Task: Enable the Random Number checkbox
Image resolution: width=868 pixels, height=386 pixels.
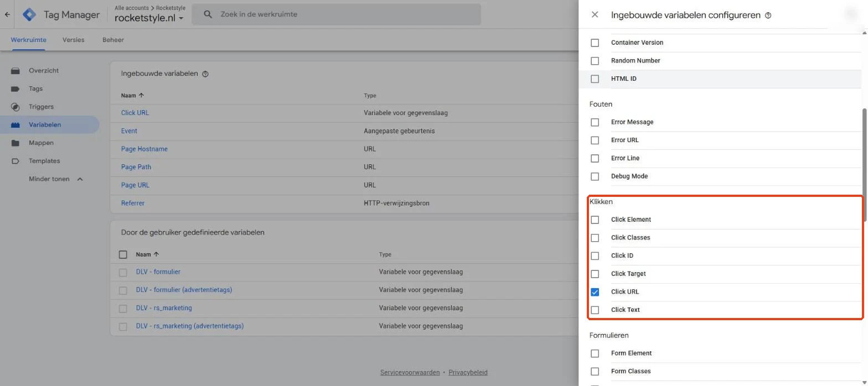Action: (595, 61)
